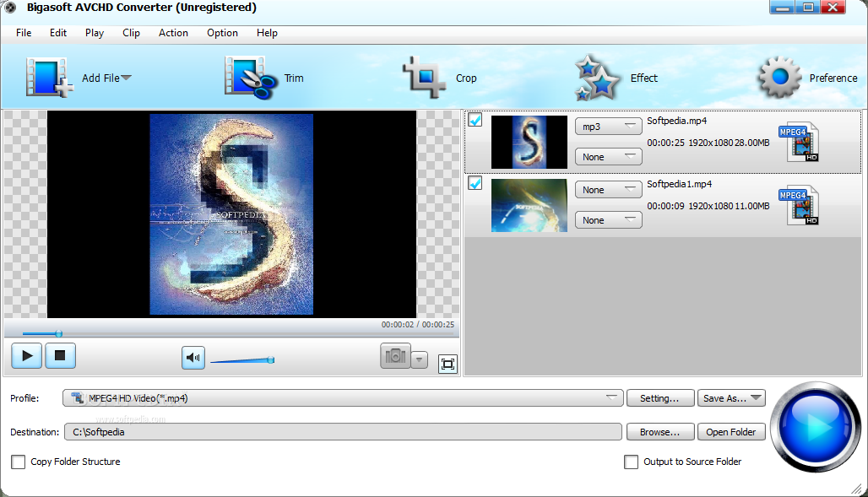This screenshot has height=497, width=868.
Task: Uncheck Softpedia.mp4 checkbox
Action: pos(475,120)
